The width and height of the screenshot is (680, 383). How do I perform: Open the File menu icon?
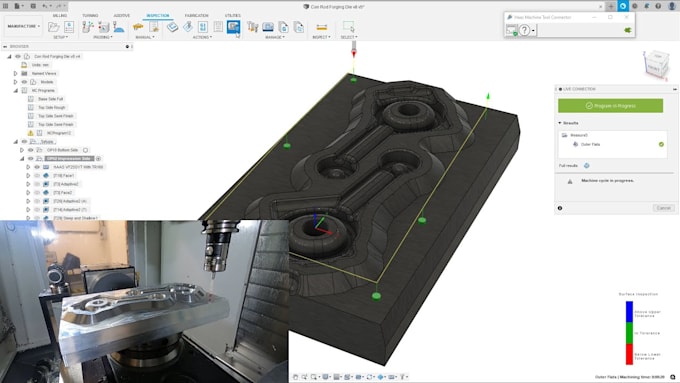[18, 6]
